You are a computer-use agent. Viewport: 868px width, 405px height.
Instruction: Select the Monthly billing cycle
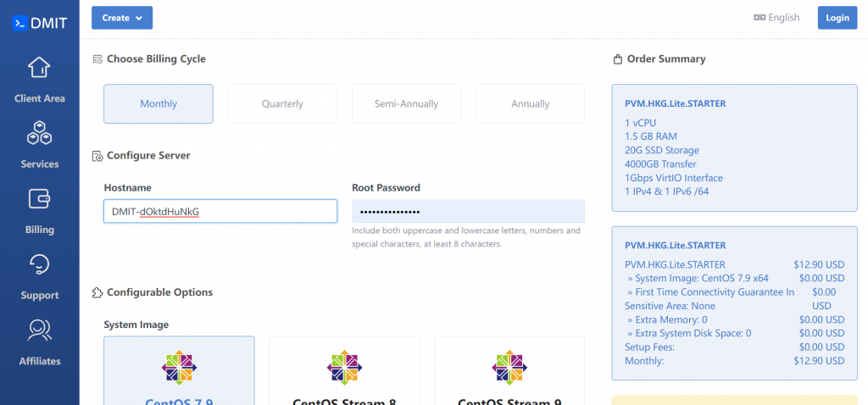(159, 103)
